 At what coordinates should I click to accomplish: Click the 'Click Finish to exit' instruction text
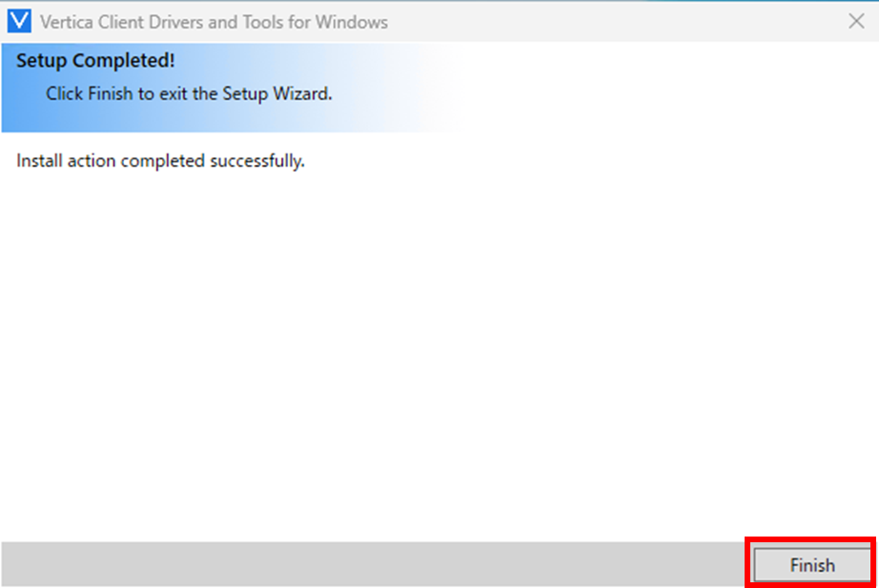[x=189, y=94]
